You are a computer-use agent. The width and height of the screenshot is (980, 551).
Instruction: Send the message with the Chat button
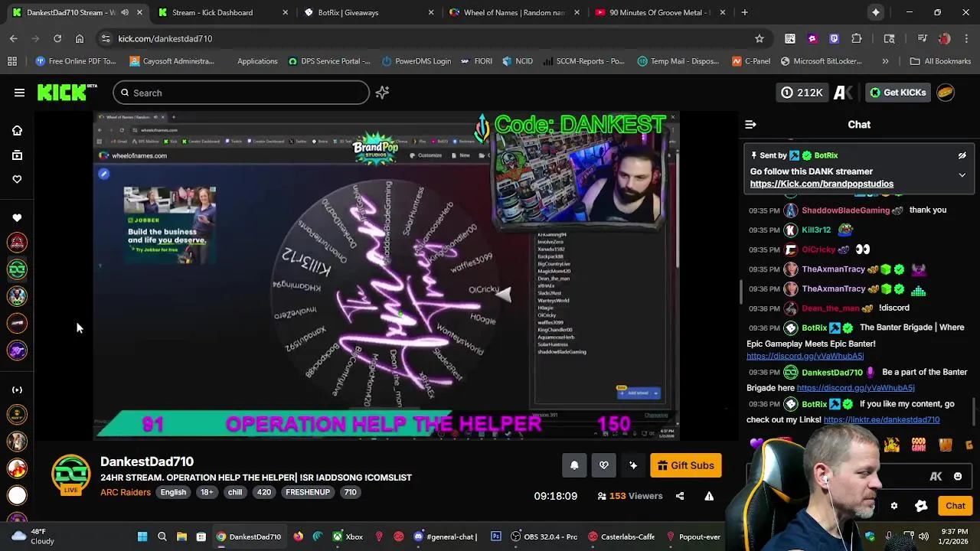955,506
